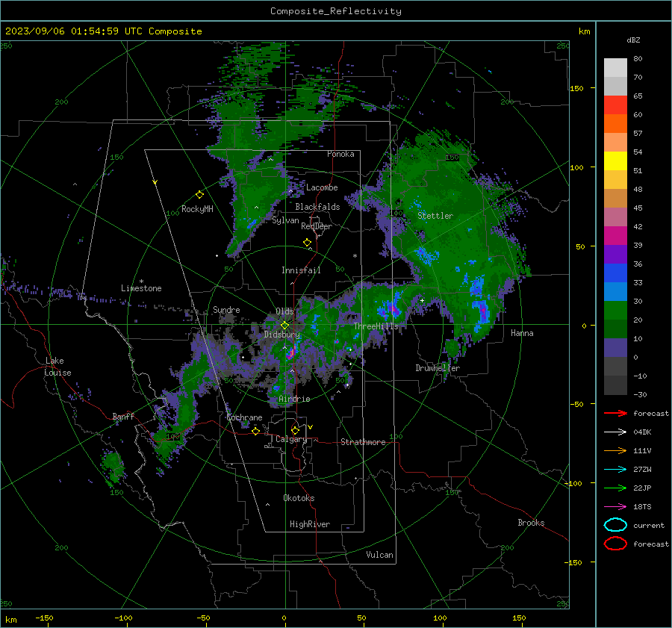Viewport: 672px width, 628px height.
Task: Click the Banff town label
Action: [123, 416]
